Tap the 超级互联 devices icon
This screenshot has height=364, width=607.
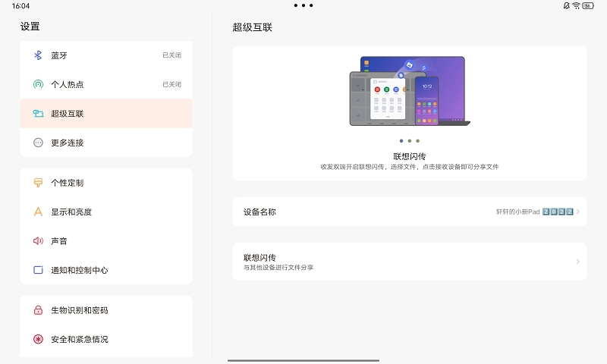(x=38, y=114)
